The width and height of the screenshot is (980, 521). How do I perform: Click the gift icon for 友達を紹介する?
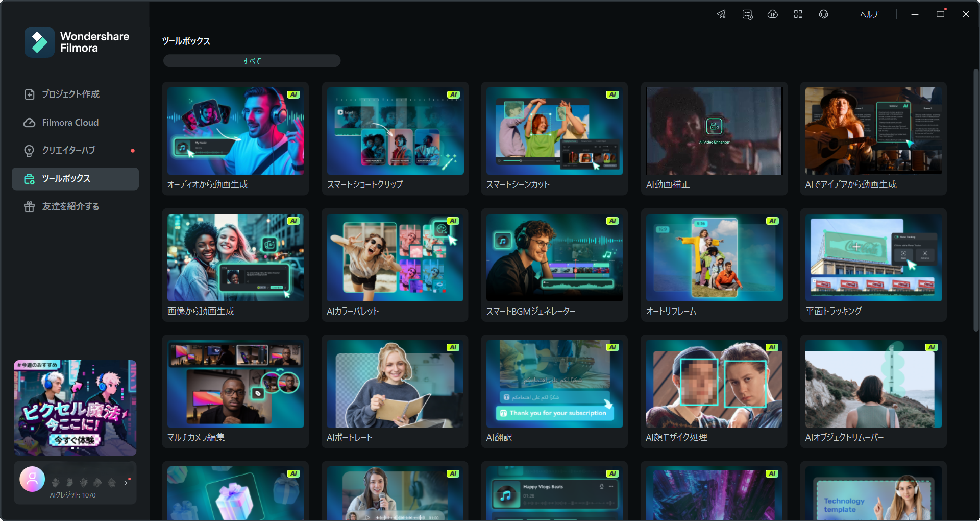tap(30, 207)
